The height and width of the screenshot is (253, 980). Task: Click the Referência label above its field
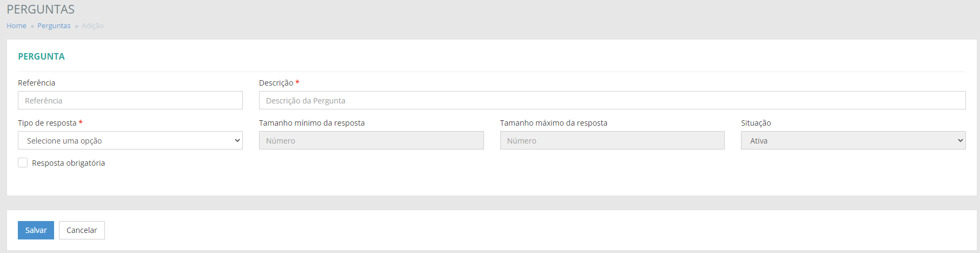(36, 83)
